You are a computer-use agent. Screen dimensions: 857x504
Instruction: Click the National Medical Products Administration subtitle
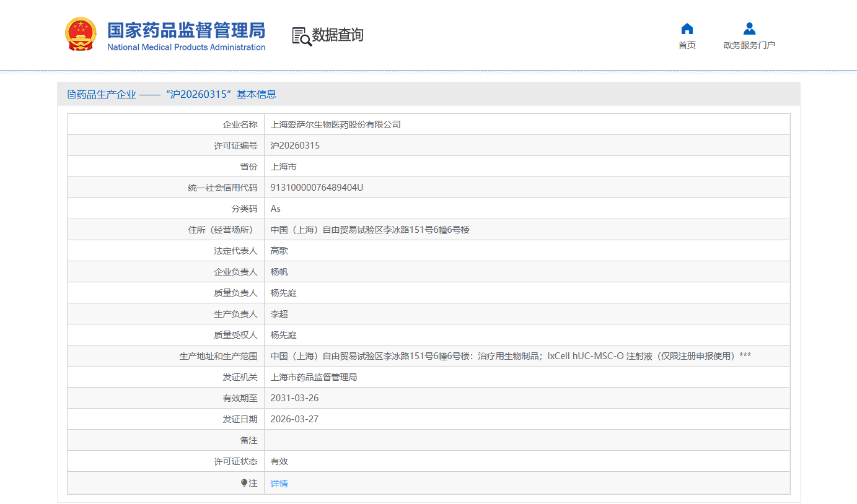point(186,48)
